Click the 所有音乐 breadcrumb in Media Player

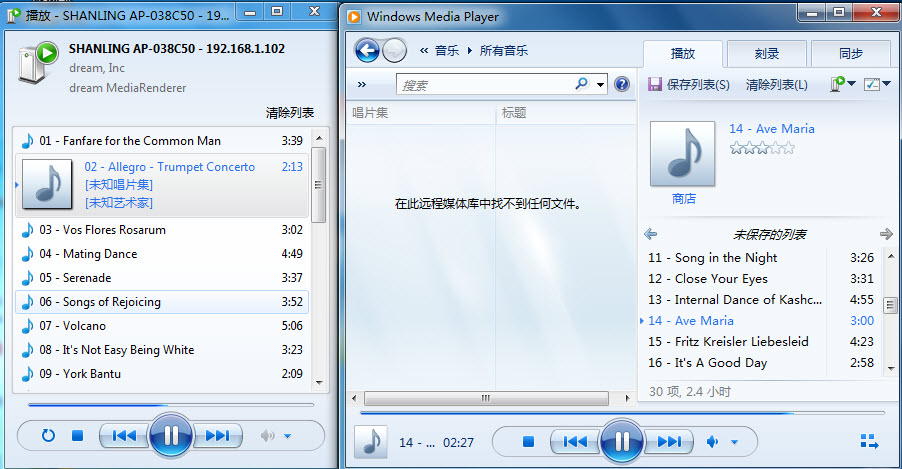click(504, 51)
